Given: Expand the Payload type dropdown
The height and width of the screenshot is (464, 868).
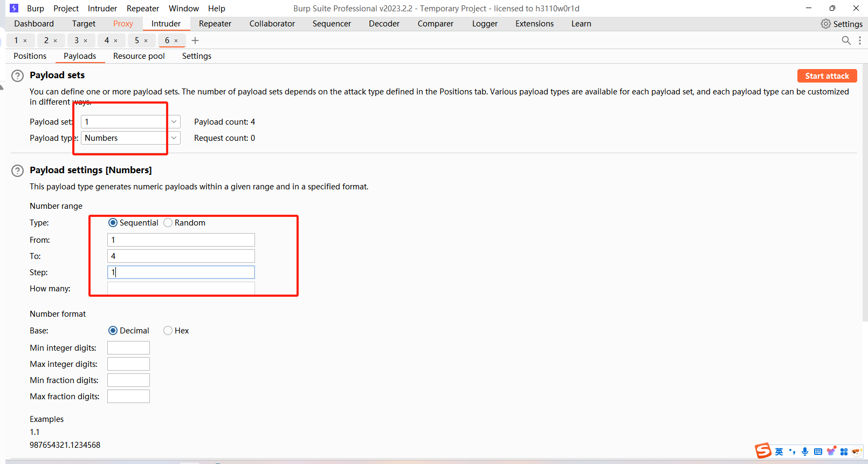Looking at the screenshot, I should click(x=174, y=138).
